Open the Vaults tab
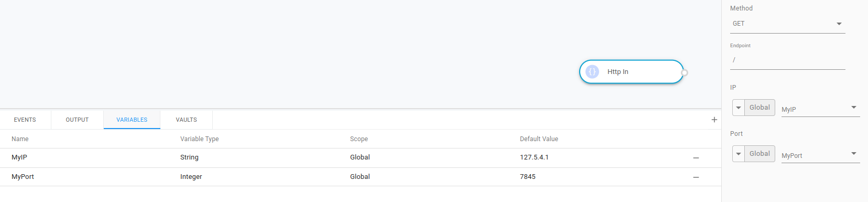 coord(187,120)
